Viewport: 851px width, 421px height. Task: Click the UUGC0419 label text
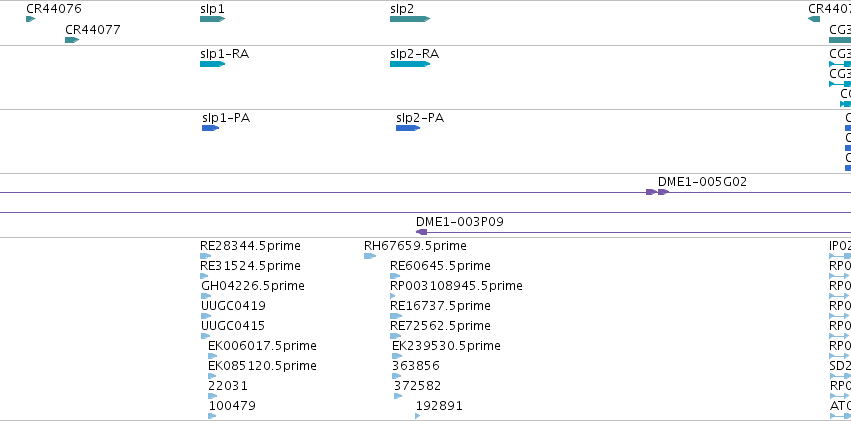(233, 307)
